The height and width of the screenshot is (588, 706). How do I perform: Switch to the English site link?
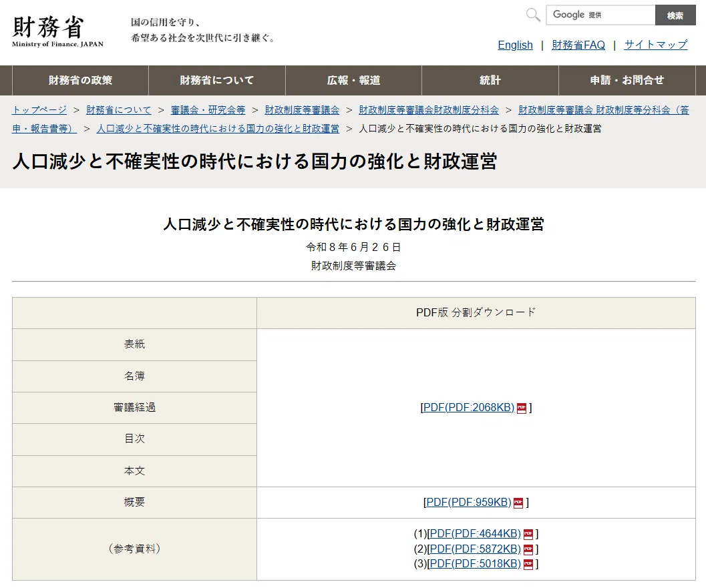pos(515,45)
